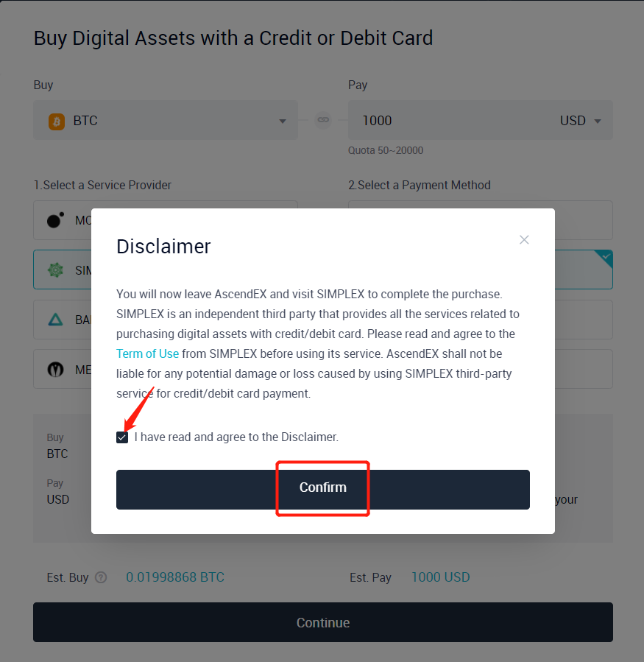Open the Buy asset selector showing BTC
This screenshot has width=644, height=662.
[166, 121]
